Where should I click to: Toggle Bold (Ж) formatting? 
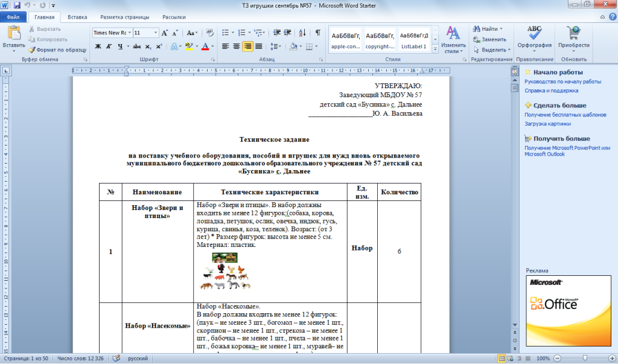pos(98,46)
